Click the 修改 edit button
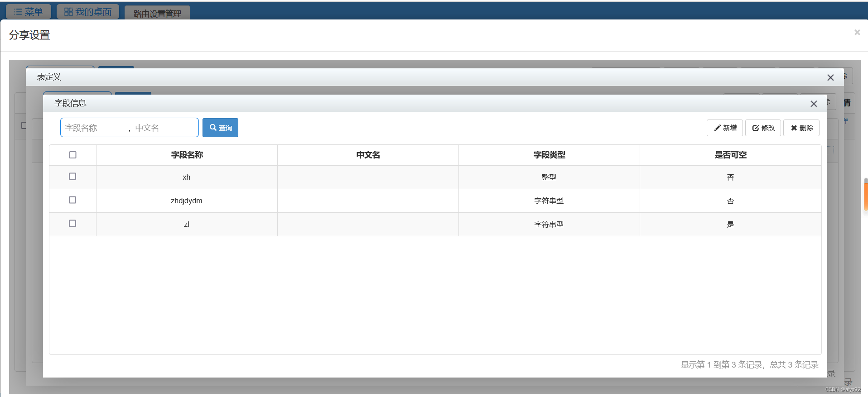Screen dimensions: 868x397 (763, 128)
